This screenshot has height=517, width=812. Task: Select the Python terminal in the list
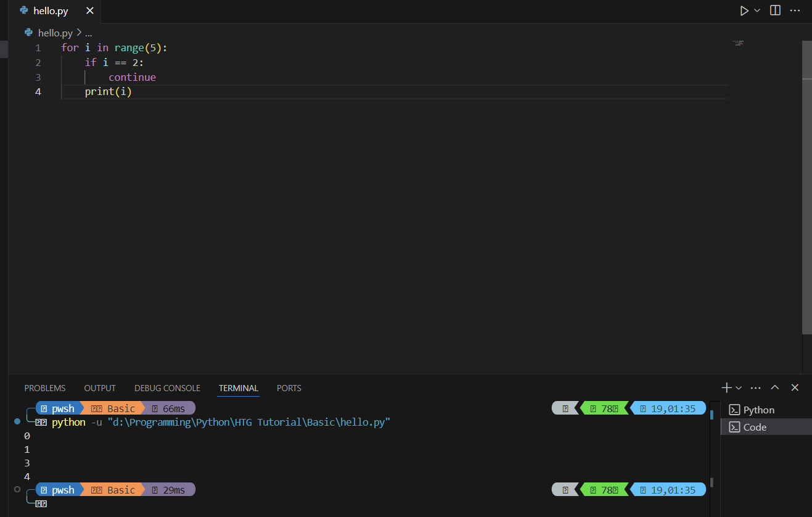click(x=758, y=410)
